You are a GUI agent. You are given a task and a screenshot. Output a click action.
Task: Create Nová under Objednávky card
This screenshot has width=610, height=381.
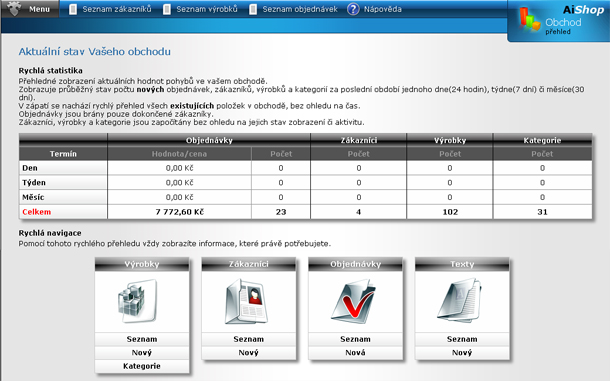(355, 353)
